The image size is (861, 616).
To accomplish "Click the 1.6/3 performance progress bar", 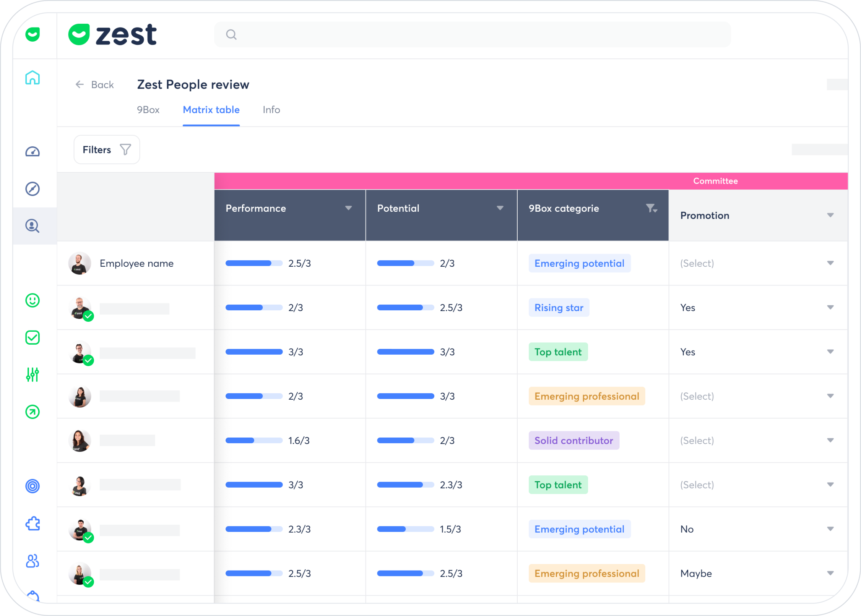I will [254, 441].
